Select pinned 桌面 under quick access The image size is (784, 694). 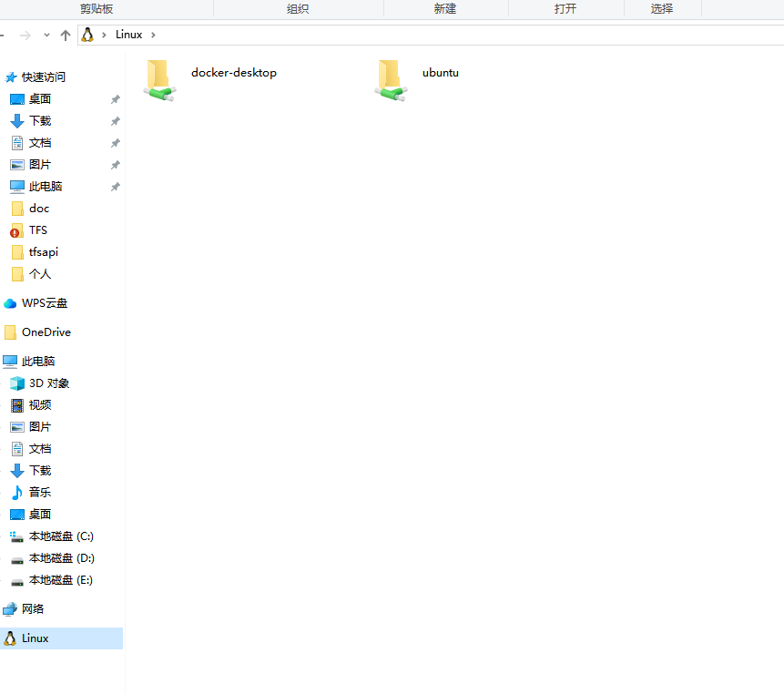pos(40,99)
